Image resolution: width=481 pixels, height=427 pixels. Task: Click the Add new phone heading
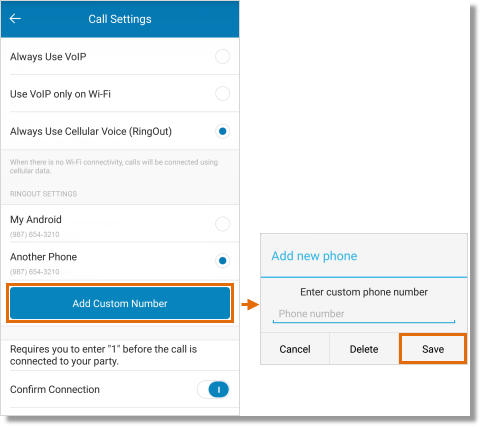pos(314,256)
